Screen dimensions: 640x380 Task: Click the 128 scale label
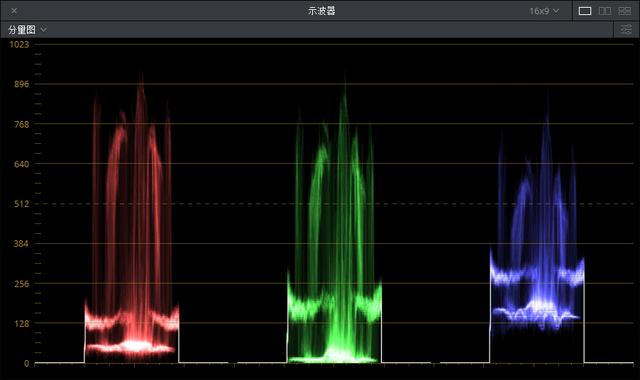coord(22,324)
